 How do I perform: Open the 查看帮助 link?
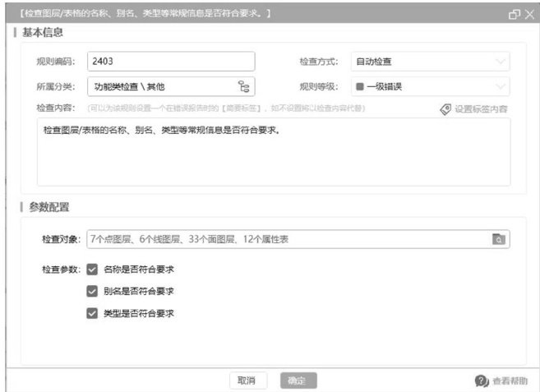(510, 381)
